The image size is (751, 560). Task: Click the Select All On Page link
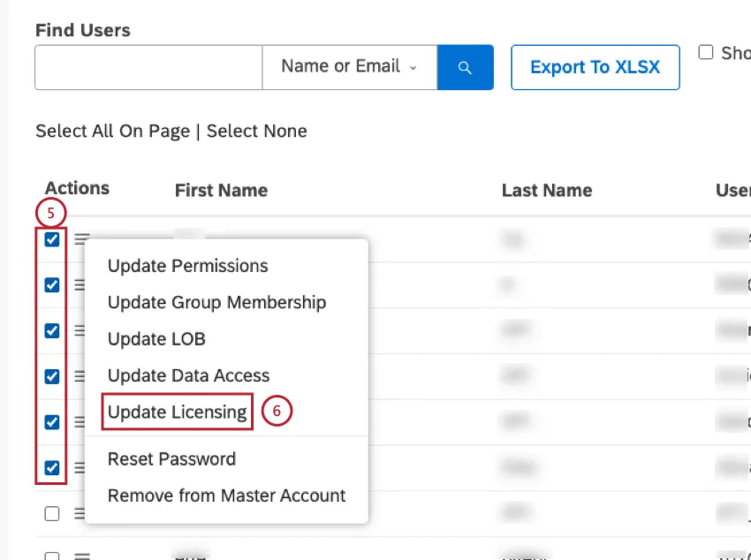coord(112,131)
